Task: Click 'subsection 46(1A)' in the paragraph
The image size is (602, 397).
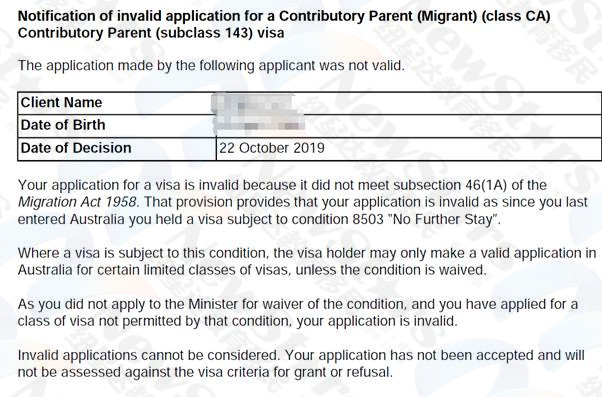Action: click(x=450, y=185)
